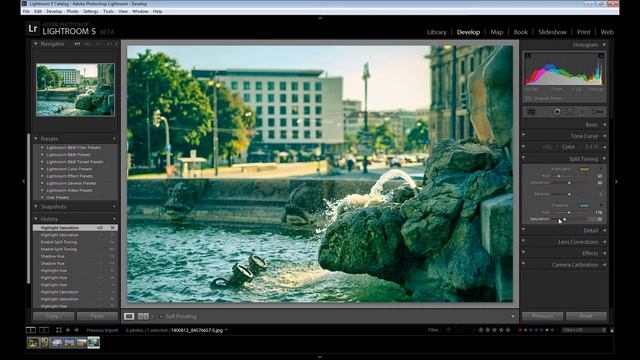Screen dimensions: 640x360
Task: Collapse the Split Toning panel triangle
Action: (x=604, y=159)
